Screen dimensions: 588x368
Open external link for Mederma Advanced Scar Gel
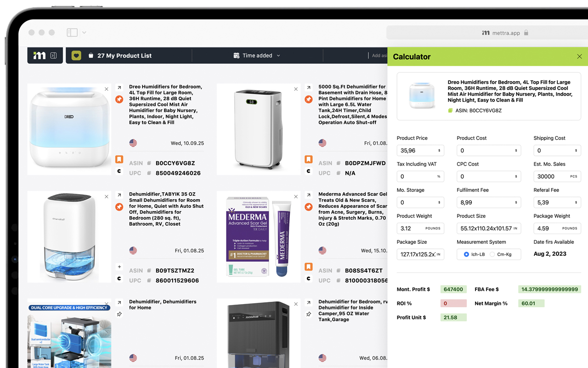(x=309, y=195)
